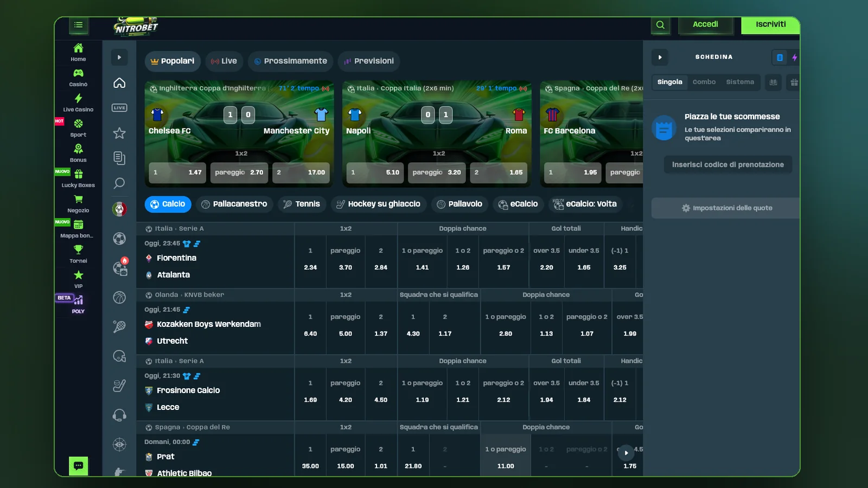Filter by Pallacanestro sport
Image resolution: width=868 pixels, height=488 pixels.
coord(234,204)
